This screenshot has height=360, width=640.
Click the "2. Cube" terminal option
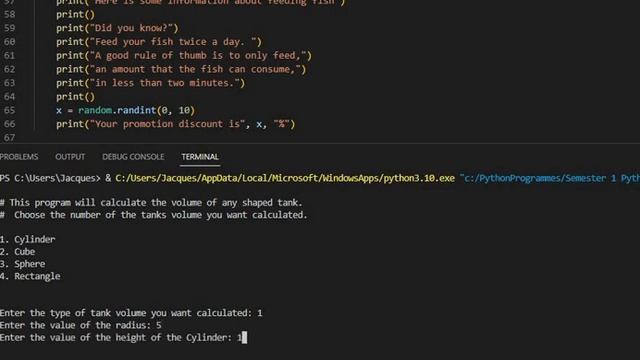pyautogui.click(x=18, y=252)
